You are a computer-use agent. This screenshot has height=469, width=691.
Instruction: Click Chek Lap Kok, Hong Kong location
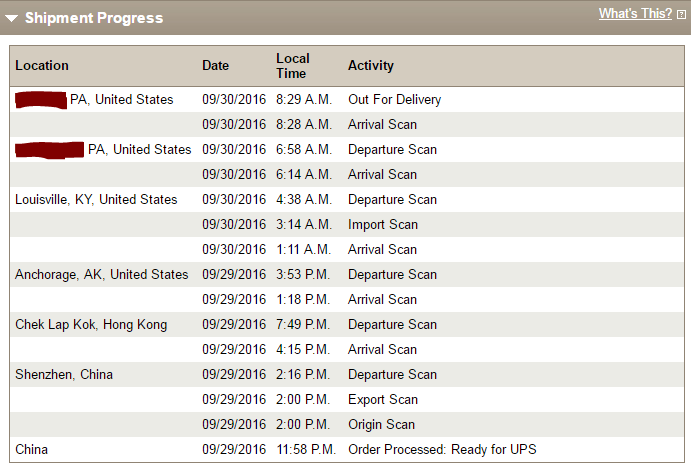click(91, 324)
